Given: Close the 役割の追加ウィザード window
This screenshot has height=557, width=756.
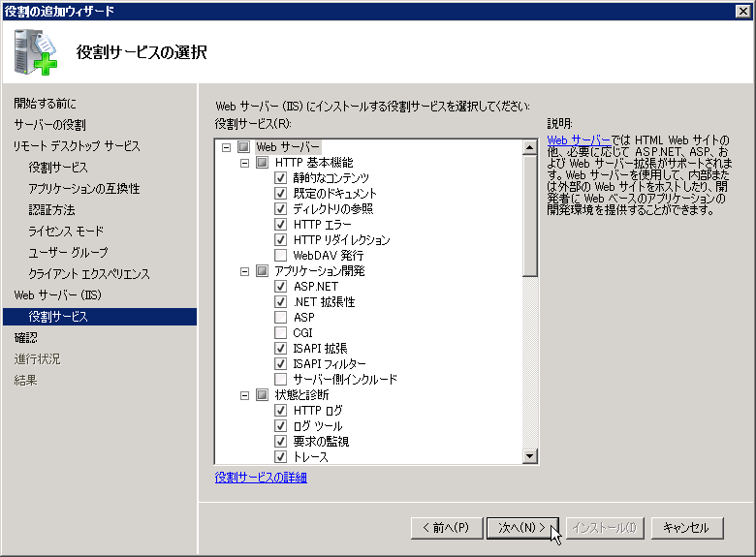Looking at the screenshot, I should coord(743,10).
